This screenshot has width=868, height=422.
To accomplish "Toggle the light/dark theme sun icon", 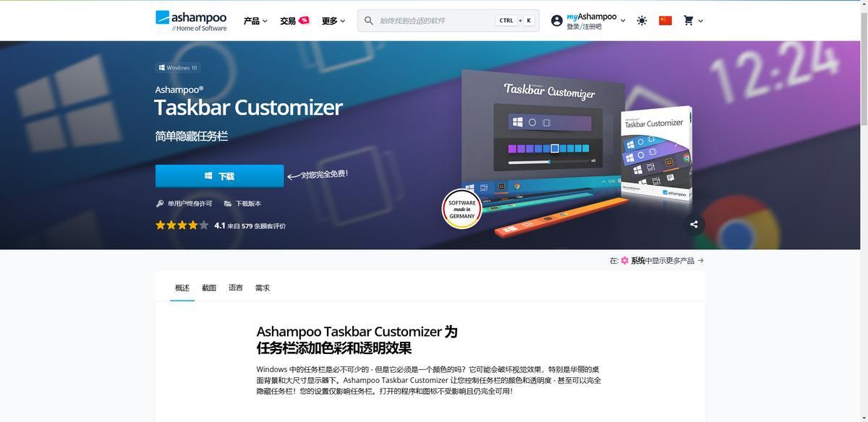I will coord(642,21).
